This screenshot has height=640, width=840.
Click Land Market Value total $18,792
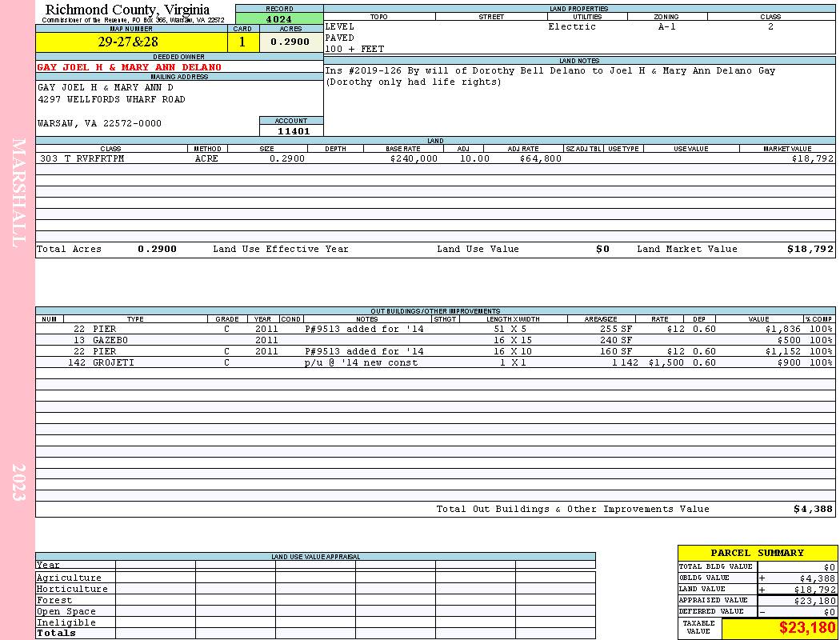click(810, 249)
